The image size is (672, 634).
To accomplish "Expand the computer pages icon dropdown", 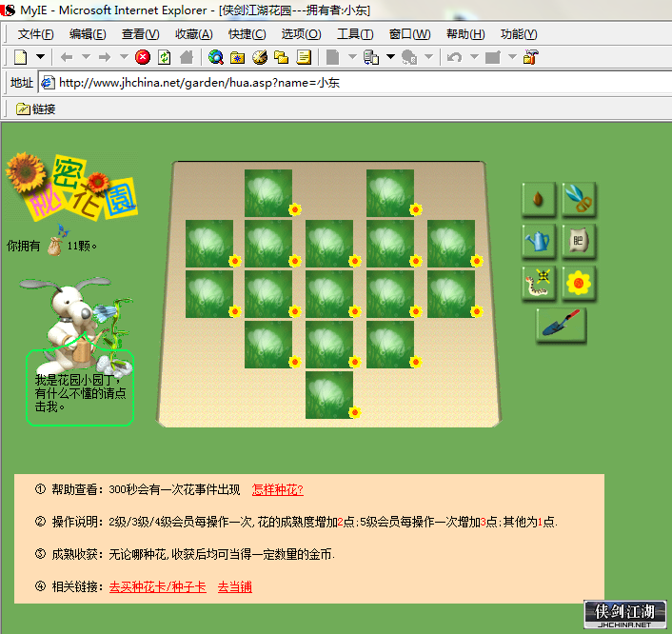I will coord(390,56).
